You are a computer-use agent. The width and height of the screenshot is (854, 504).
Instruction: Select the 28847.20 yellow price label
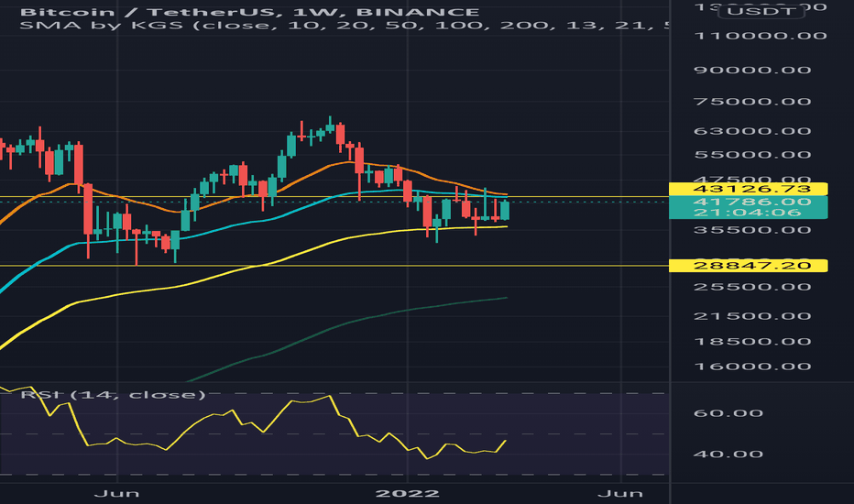click(x=749, y=266)
